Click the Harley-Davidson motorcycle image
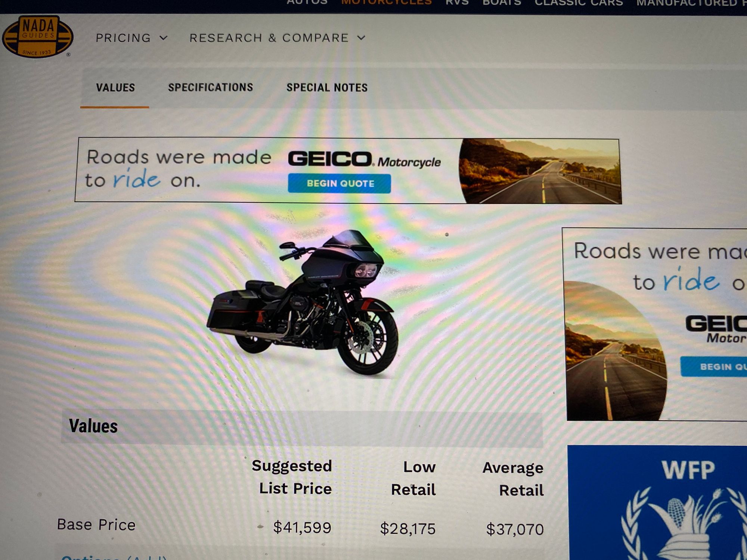Screen dimensions: 747x560 303,302
